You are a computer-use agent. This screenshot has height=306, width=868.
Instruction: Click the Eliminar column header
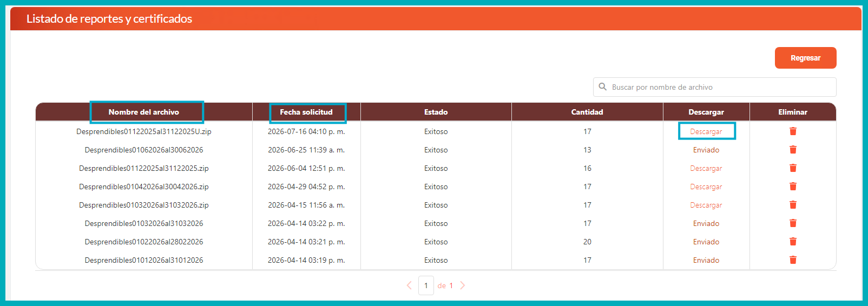[793, 112]
